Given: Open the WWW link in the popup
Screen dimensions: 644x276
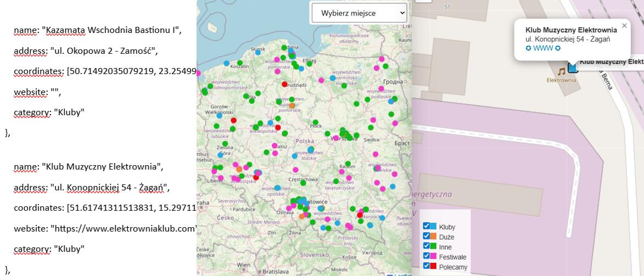Looking at the screenshot, I should click(542, 48).
